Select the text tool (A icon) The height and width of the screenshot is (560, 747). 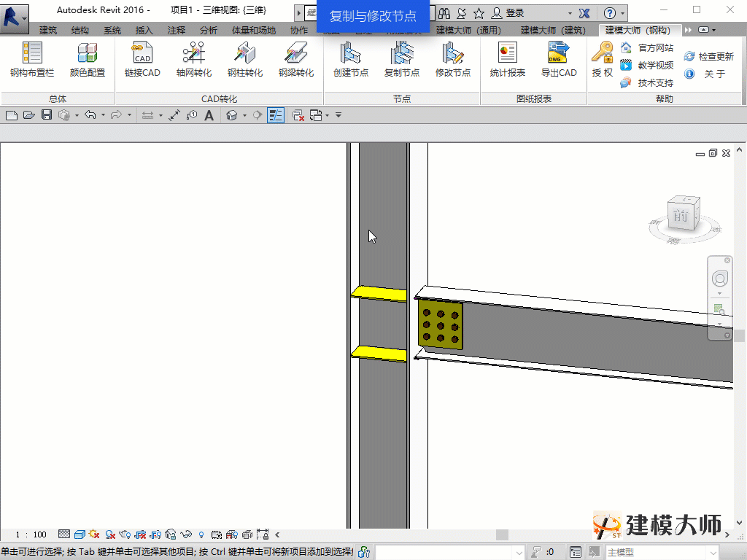coord(209,115)
